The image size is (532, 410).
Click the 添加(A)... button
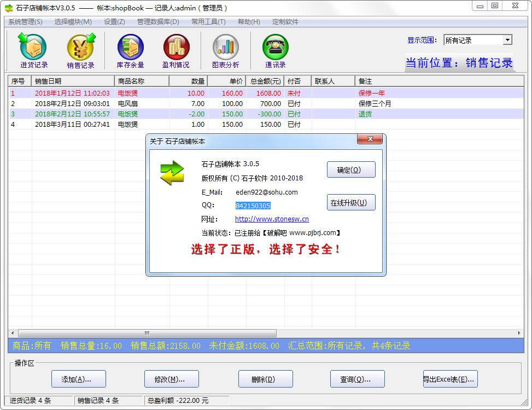coord(78,379)
